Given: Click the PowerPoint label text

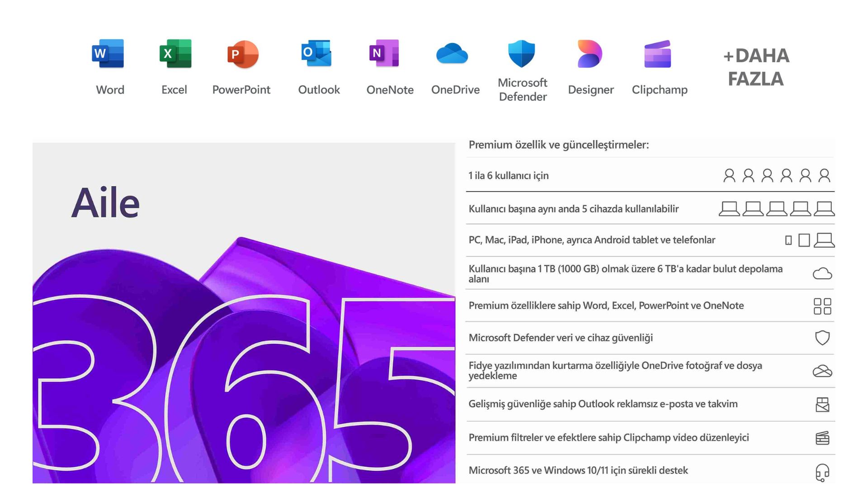Looking at the screenshot, I should pyautogui.click(x=241, y=90).
